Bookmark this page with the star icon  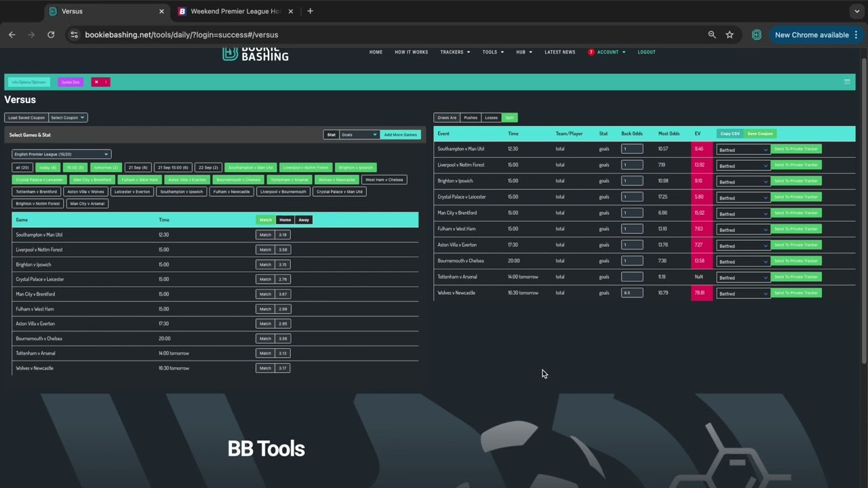[730, 35]
